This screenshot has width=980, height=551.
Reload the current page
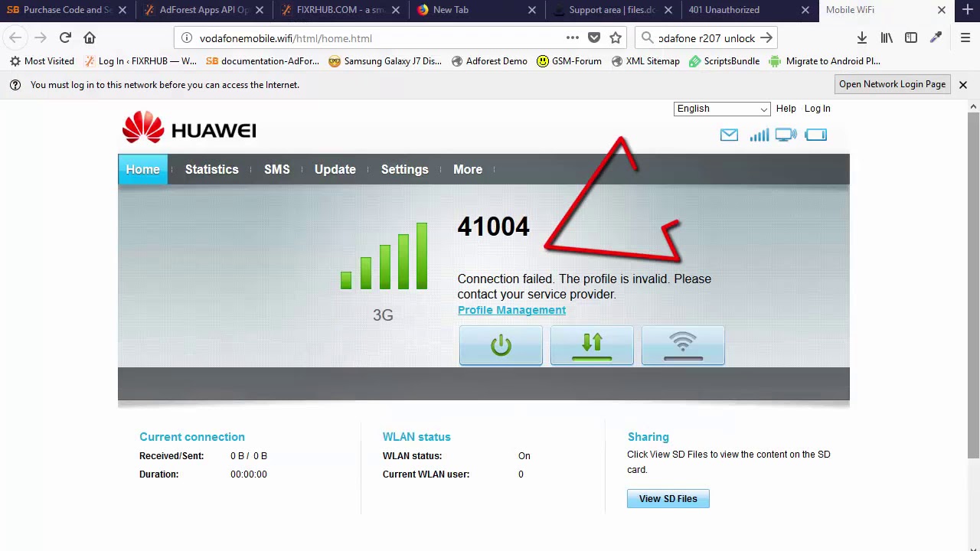(65, 37)
